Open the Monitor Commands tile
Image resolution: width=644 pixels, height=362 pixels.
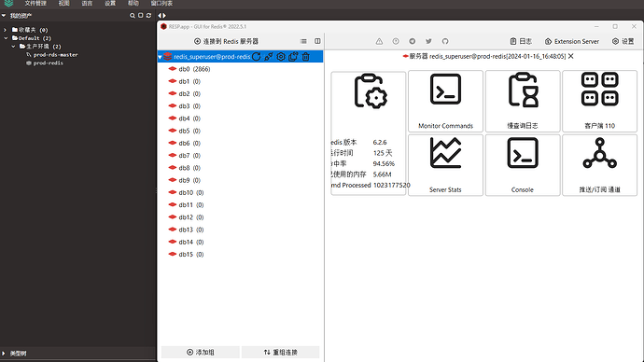click(x=445, y=101)
